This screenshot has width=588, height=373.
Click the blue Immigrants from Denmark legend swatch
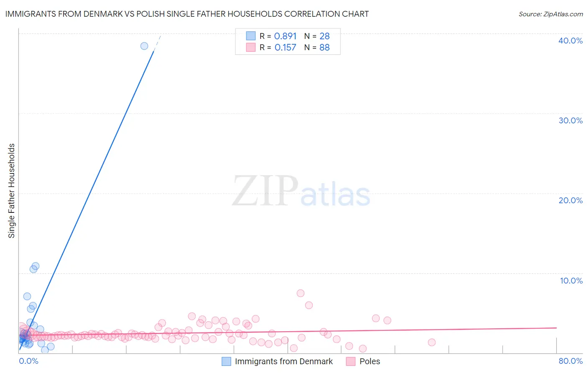pyautogui.click(x=226, y=361)
